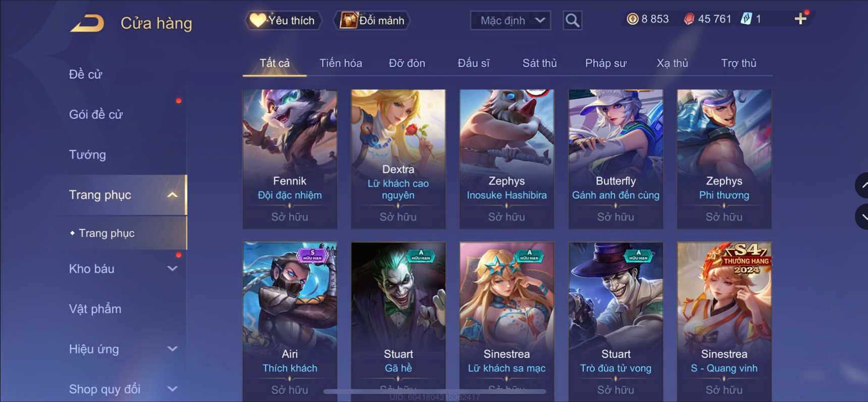The image size is (868, 402).
Task: Click the blue voucher ticket icon
Action: click(746, 19)
